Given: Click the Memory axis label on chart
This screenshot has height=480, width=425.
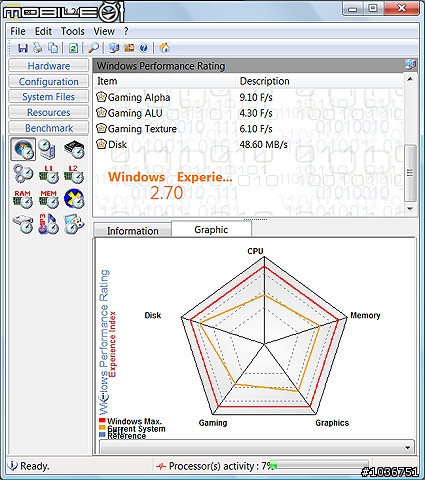Looking at the screenshot, I should tap(365, 315).
